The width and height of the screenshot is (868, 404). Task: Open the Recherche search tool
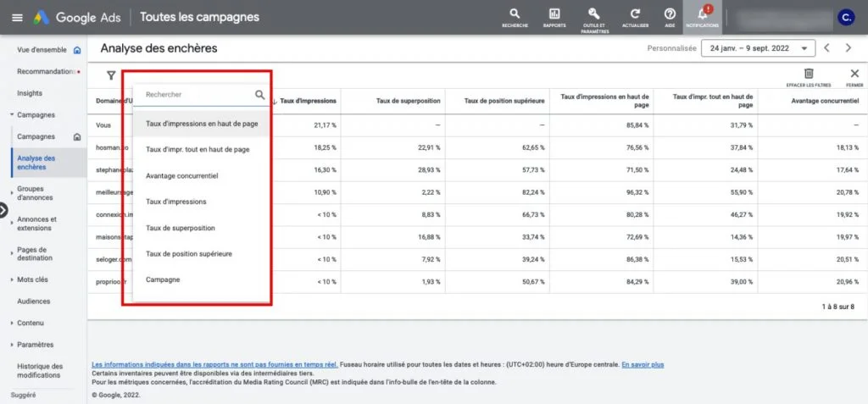[x=515, y=18]
